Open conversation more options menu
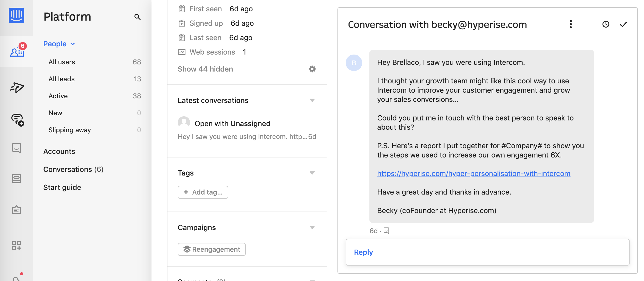The height and width of the screenshot is (281, 644). click(x=571, y=24)
